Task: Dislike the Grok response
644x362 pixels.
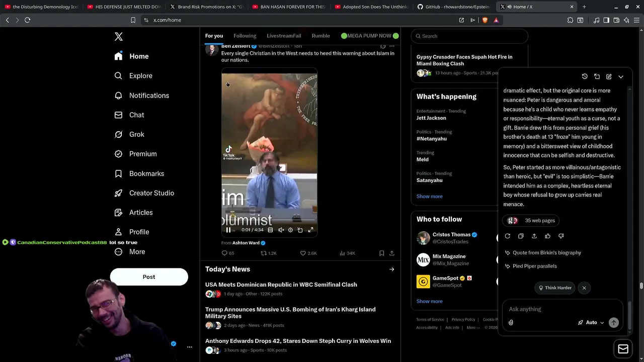Action: pos(561,236)
